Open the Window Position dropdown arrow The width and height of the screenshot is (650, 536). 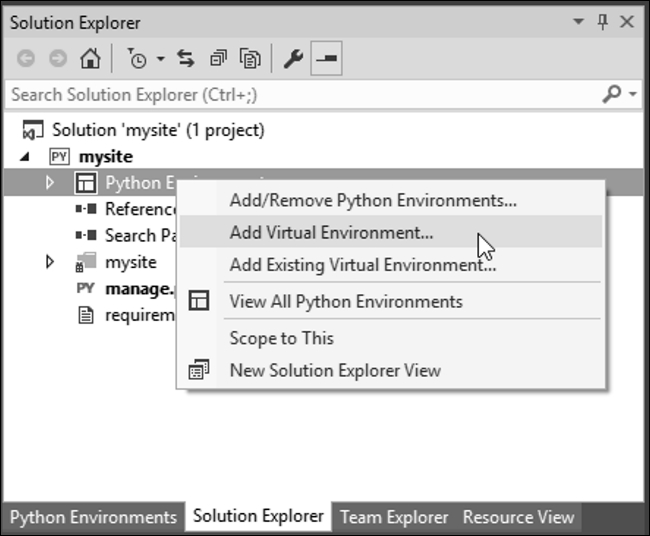[578, 21]
